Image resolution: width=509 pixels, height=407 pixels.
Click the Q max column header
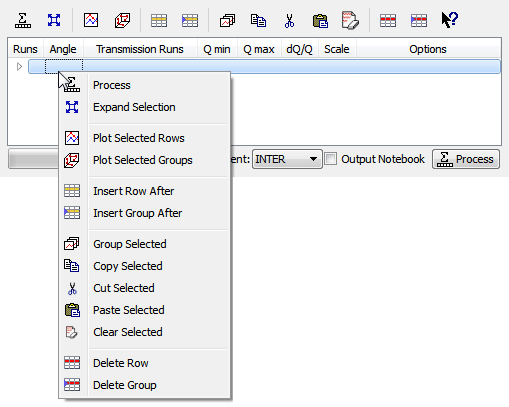pyautogui.click(x=259, y=49)
